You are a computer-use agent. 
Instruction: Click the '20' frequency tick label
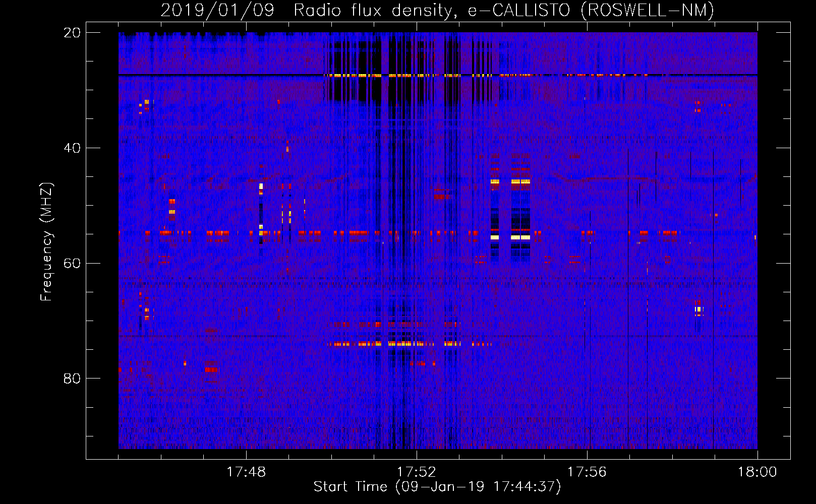coord(72,33)
